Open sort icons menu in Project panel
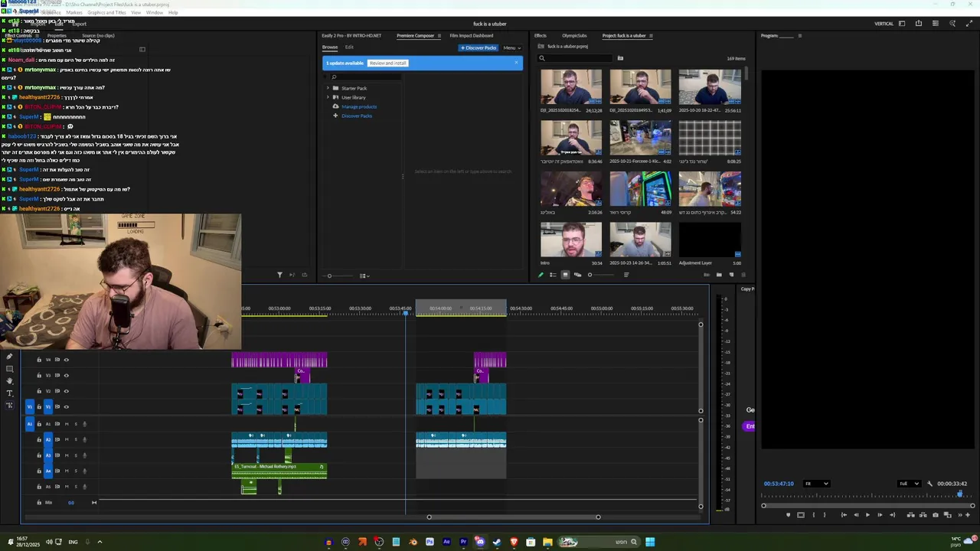Image resolution: width=980 pixels, height=551 pixels. (x=626, y=275)
